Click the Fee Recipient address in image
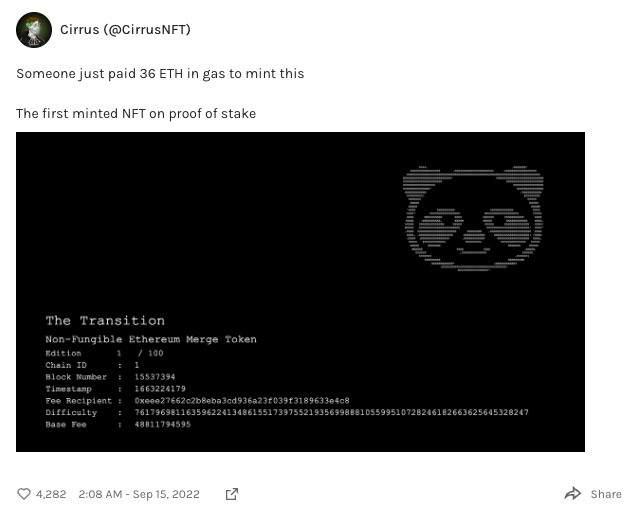Viewport: 632px width, 511px height. [x=242, y=401]
